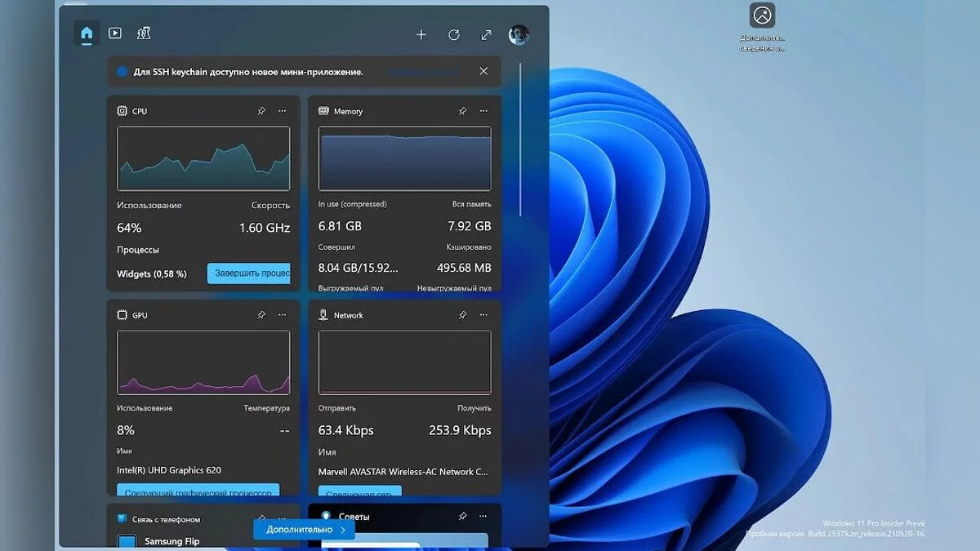Refresh the widgets board
The height and width of the screenshot is (551, 980).
[454, 34]
